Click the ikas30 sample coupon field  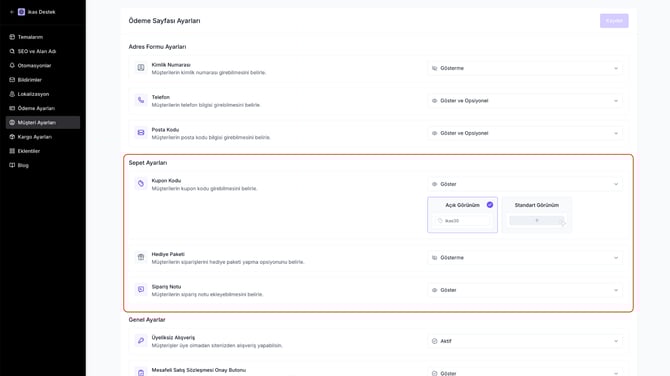click(x=462, y=221)
